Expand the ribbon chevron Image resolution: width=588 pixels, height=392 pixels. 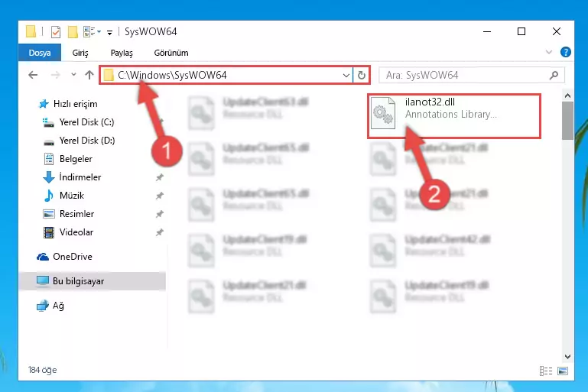[x=549, y=52]
